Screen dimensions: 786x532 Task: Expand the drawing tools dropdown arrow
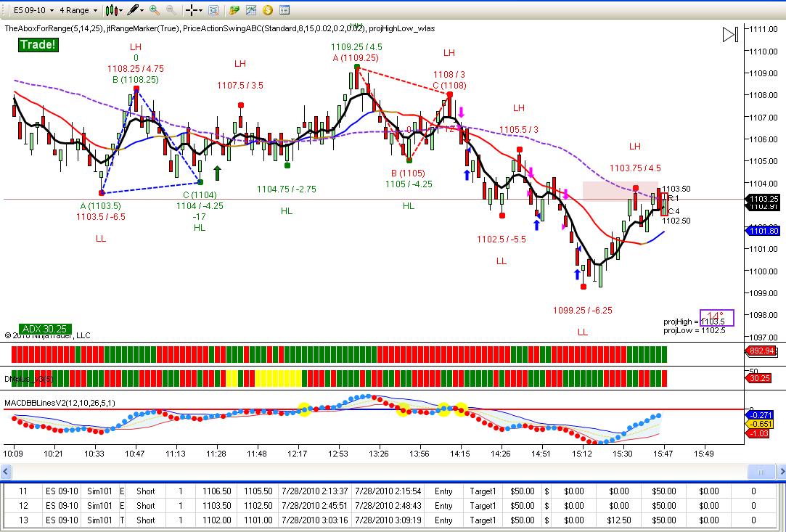tap(142, 10)
